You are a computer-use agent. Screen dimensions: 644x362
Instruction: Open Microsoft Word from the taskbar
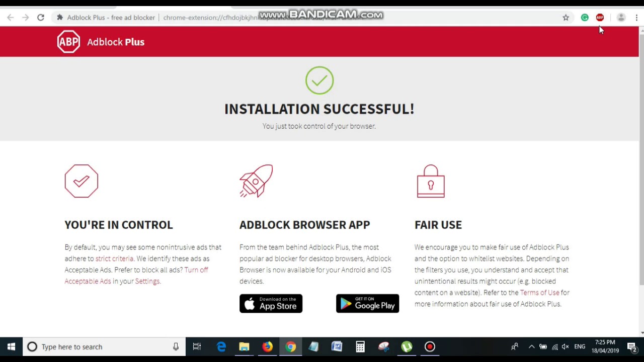tap(337, 347)
